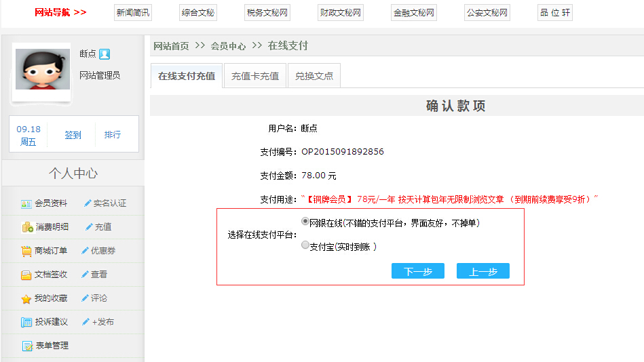Screen dimensions: 644x362
Task: Click the 签到 check-in link
Action: point(73,135)
